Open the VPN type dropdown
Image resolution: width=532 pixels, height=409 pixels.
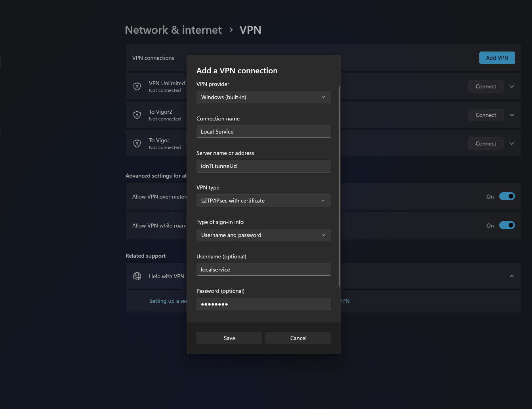click(263, 201)
